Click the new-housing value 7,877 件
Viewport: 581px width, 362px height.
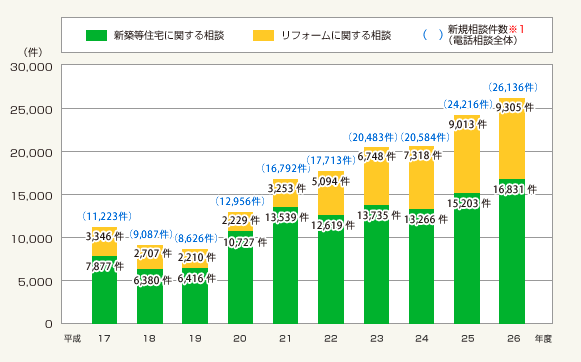point(104,266)
